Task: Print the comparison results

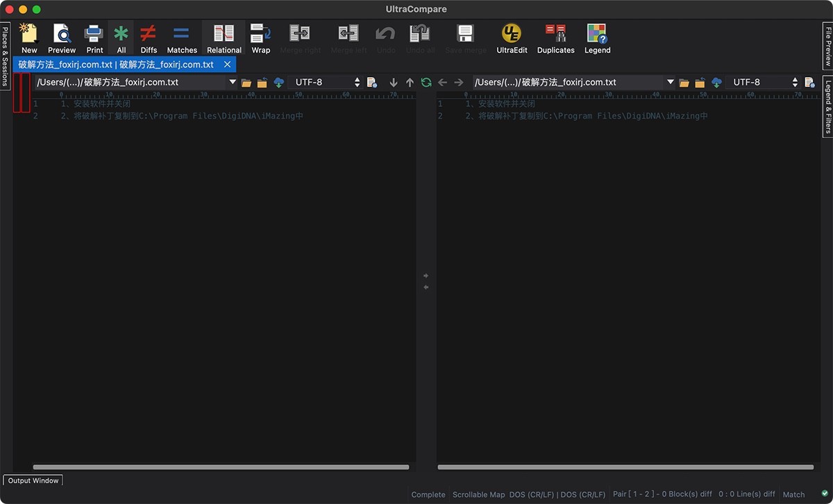Action: click(x=94, y=38)
